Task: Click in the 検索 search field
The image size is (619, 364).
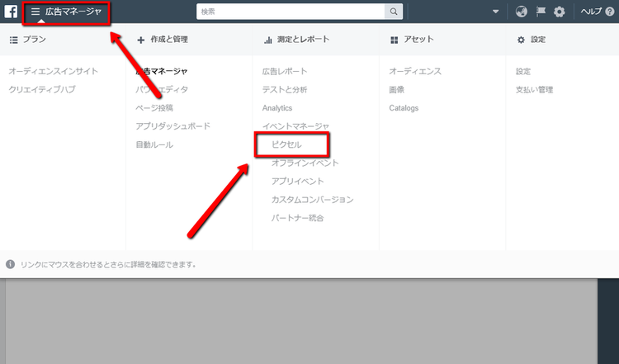Action: point(291,12)
